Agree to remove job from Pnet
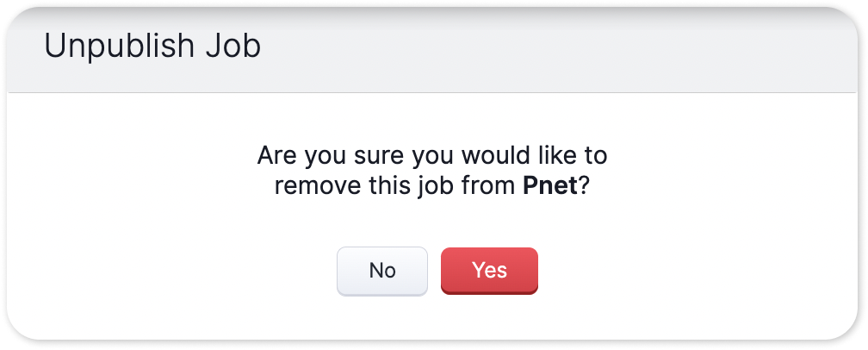This screenshot has height=350, width=868. point(489,271)
